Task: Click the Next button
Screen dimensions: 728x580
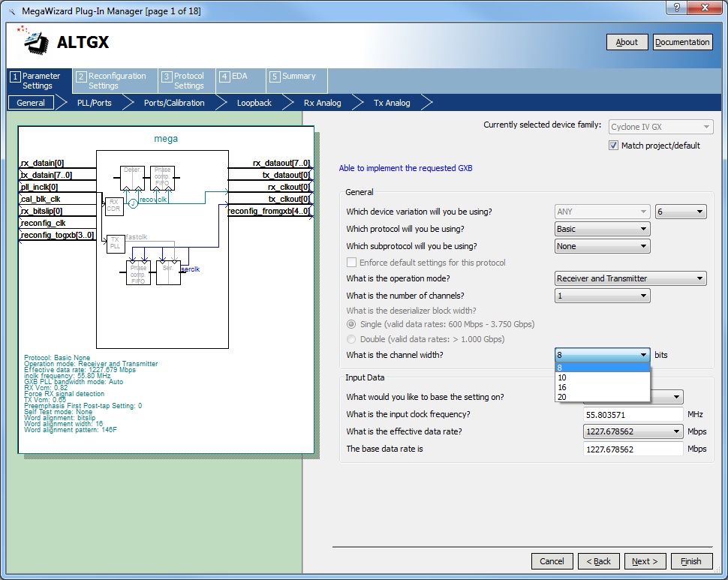Action: tap(645, 561)
